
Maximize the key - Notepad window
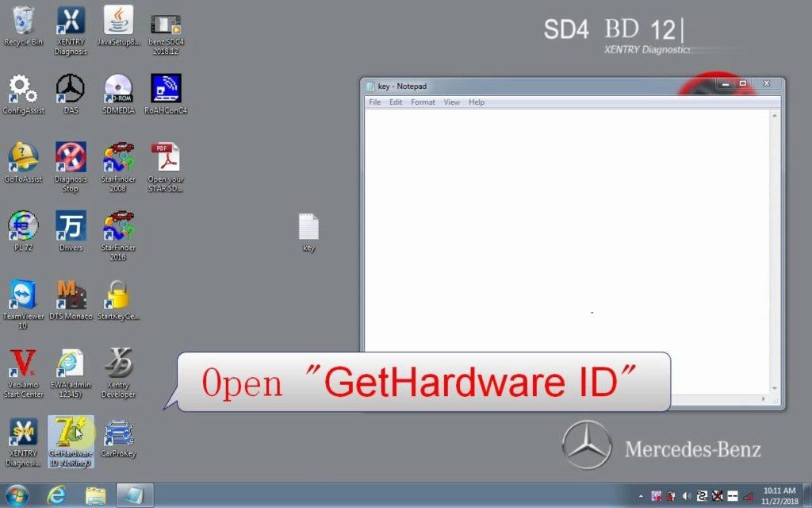click(x=742, y=84)
